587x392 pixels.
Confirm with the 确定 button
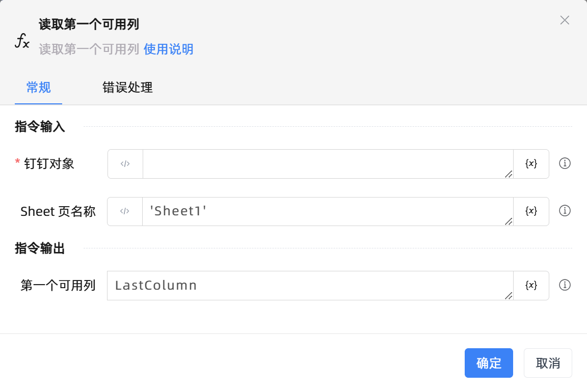pyautogui.click(x=489, y=363)
